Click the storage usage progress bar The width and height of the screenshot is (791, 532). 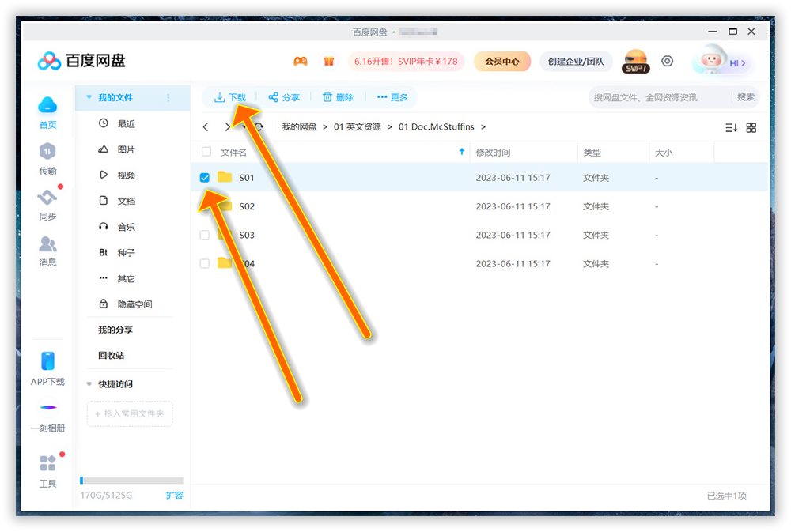pos(131,481)
